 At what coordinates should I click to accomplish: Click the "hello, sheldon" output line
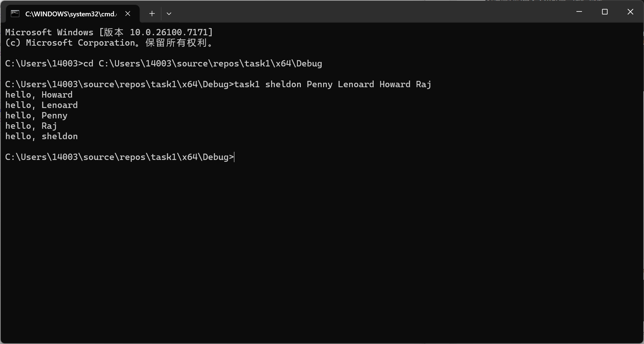[42, 136]
